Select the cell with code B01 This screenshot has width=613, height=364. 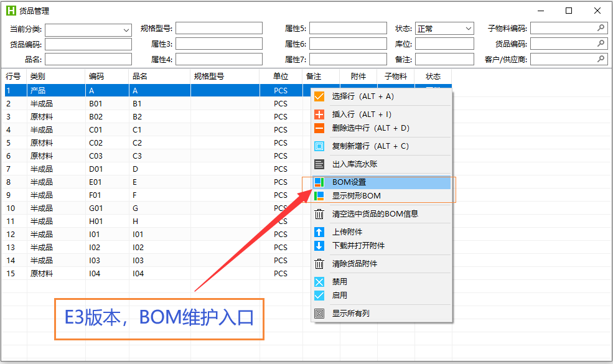tap(107, 104)
